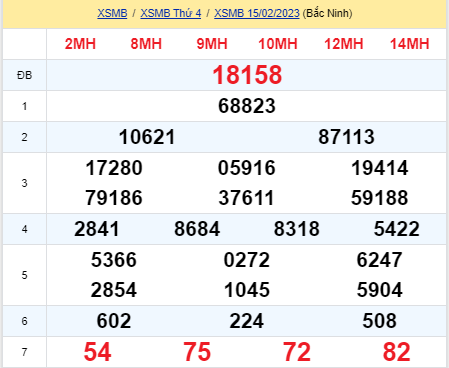Select fourth prize number 2841
449x368 pixels.
[x=97, y=229]
